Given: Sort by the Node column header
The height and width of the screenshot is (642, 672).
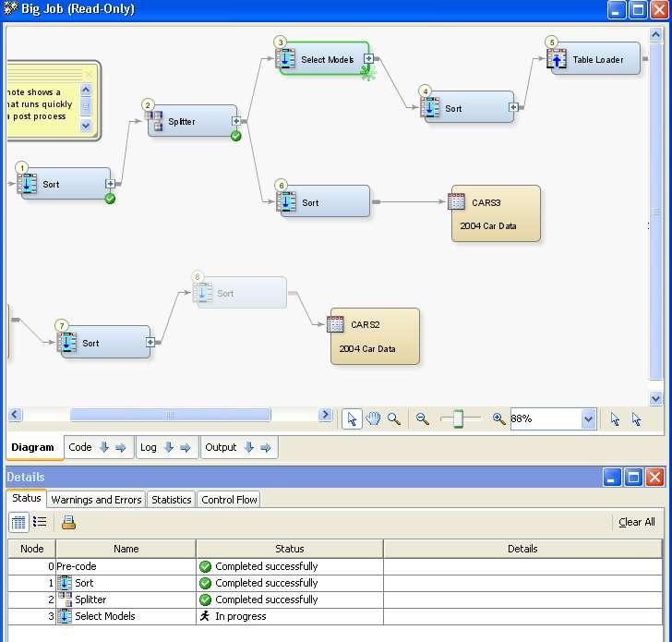Looking at the screenshot, I should coord(31,549).
